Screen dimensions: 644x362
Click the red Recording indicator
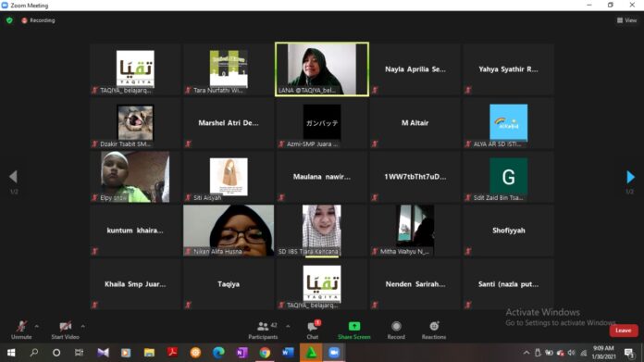38,20
